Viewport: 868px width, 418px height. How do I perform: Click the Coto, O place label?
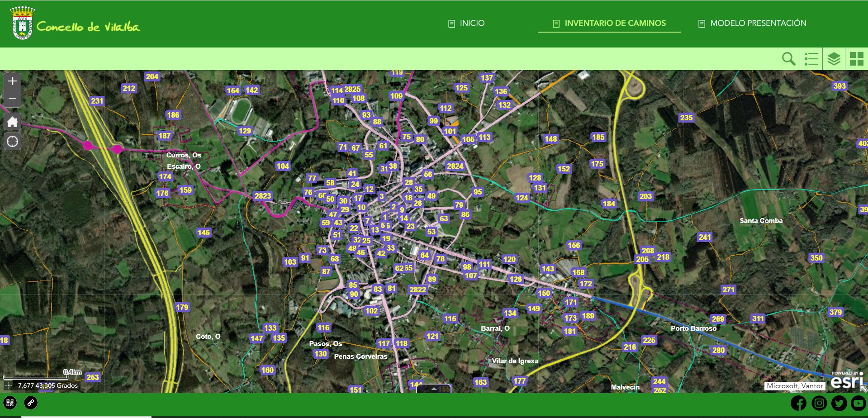pos(208,337)
